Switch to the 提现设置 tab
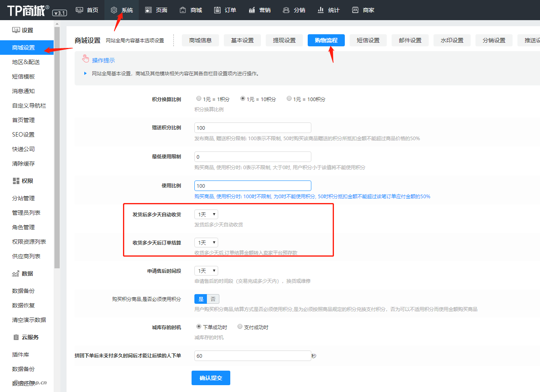 pyautogui.click(x=284, y=40)
